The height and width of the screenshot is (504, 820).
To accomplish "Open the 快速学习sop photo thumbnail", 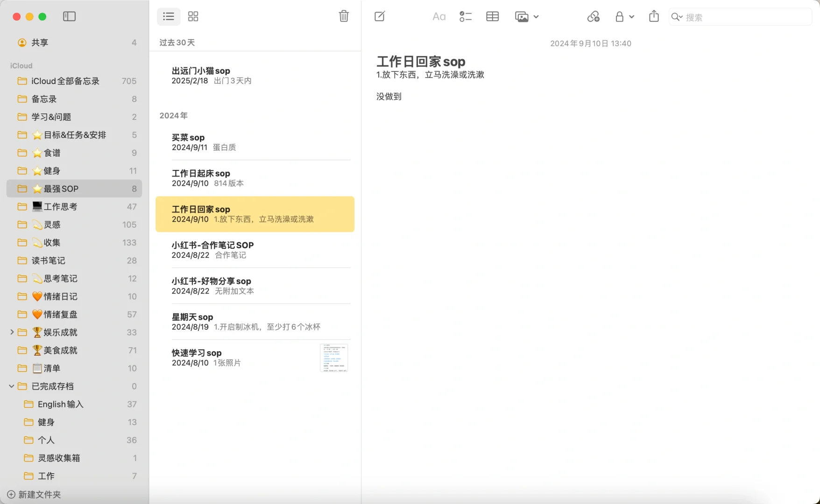I will coord(333,358).
